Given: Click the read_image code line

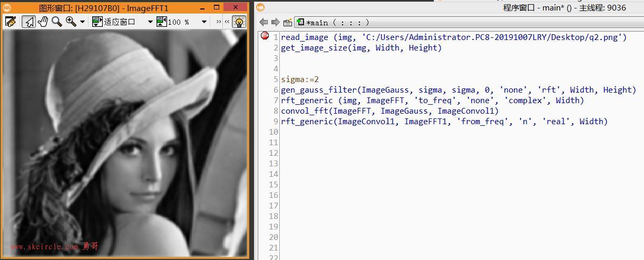Looking at the screenshot, I should 454,37.
